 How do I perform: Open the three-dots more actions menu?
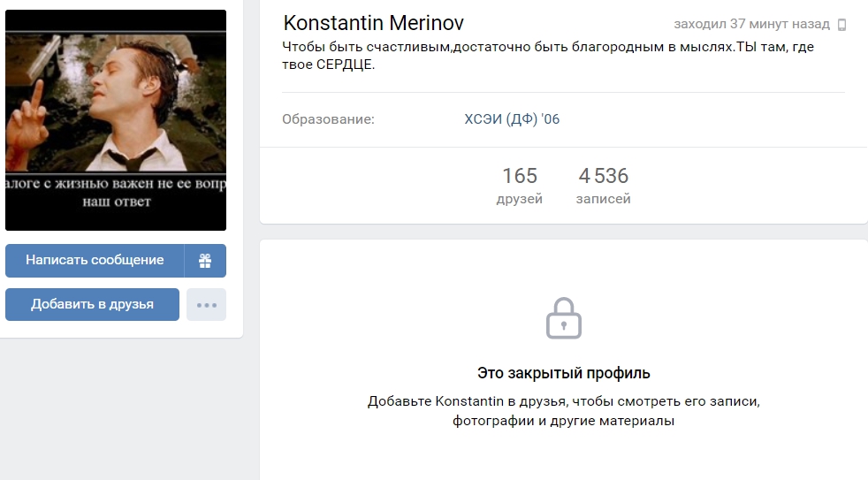207,304
